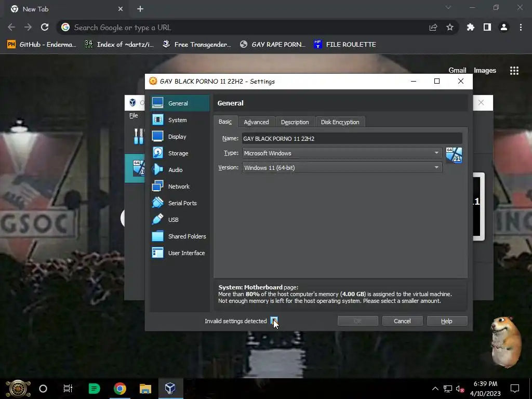This screenshot has height=399, width=532.
Task: Click the Chrome back arrow
Action: tap(11, 27)
